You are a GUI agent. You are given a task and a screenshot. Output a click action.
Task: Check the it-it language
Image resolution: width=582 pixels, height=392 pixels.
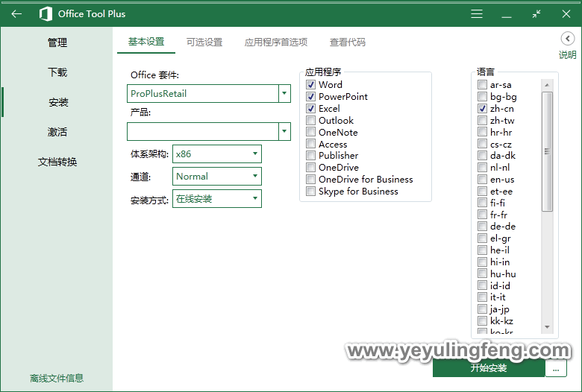(482, 297)
